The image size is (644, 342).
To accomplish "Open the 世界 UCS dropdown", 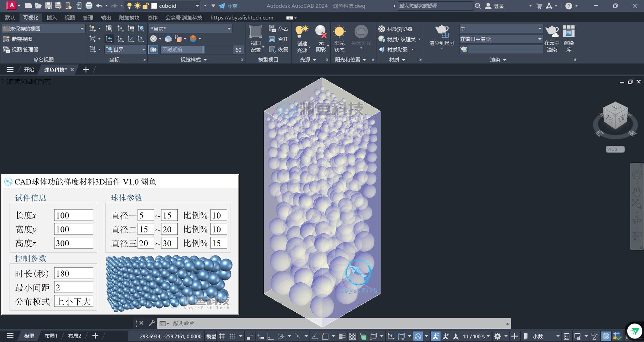I will pyautogui.click(x=143, y=49).
